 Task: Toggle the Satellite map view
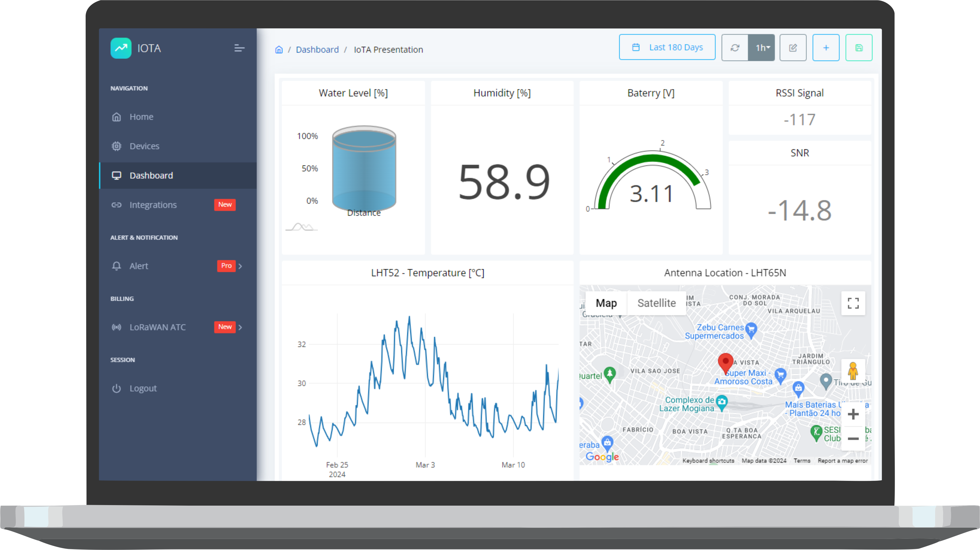tap(656, 303)
